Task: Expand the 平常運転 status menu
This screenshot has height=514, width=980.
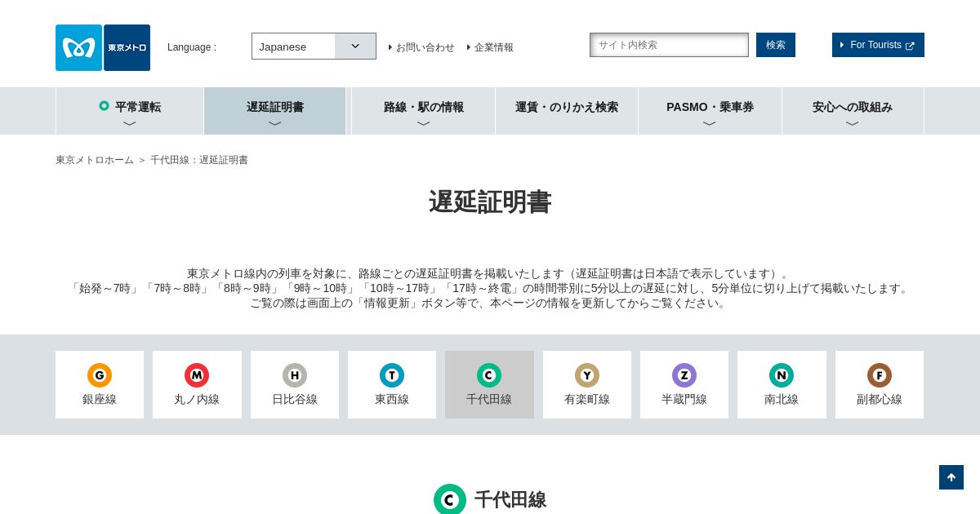Action: tap(130, 111)
